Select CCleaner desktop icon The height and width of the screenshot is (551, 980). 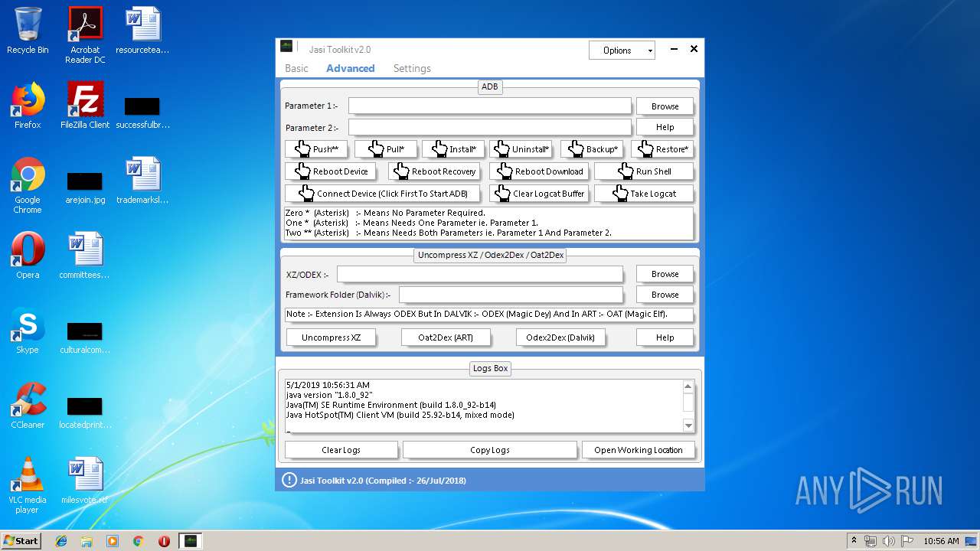pyautogui.click(x=28, y=406)
